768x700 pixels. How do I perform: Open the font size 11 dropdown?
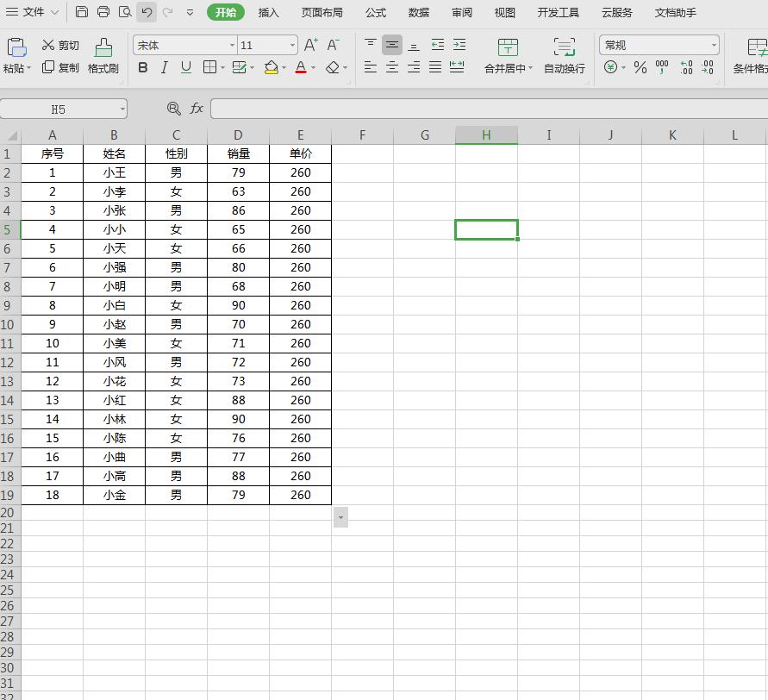click(292, 45)
